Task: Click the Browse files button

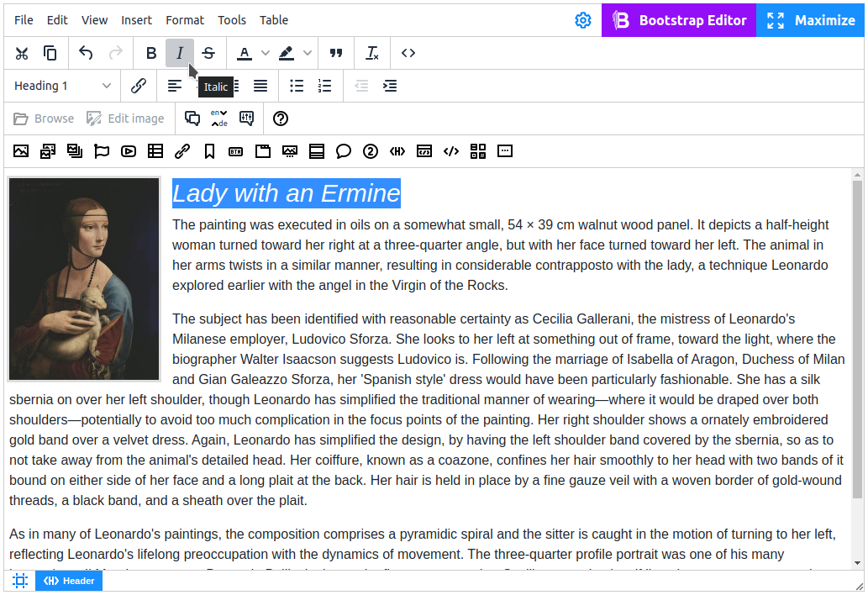Action: pyautogui.click(x=44, y=118)
